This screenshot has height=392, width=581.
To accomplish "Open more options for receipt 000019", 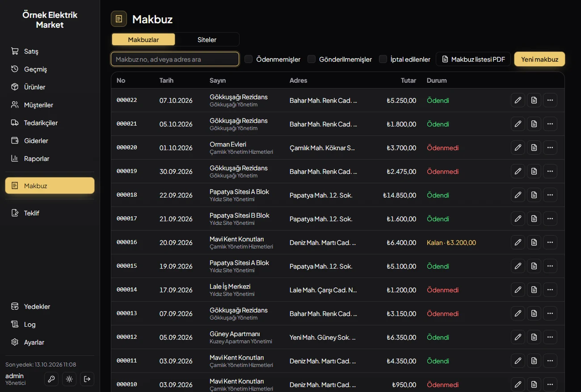I will tap(550, 171).
